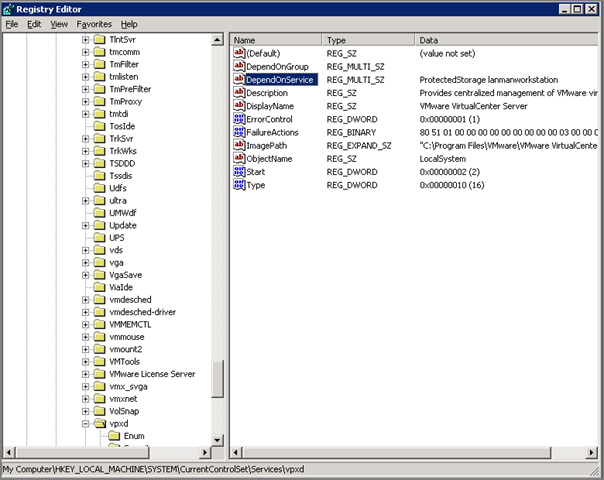The height and width of the screenshot is (480, 604).
Task: Click the tree pane vertical scrollbar thumb
Action: [x=217, y=379]
